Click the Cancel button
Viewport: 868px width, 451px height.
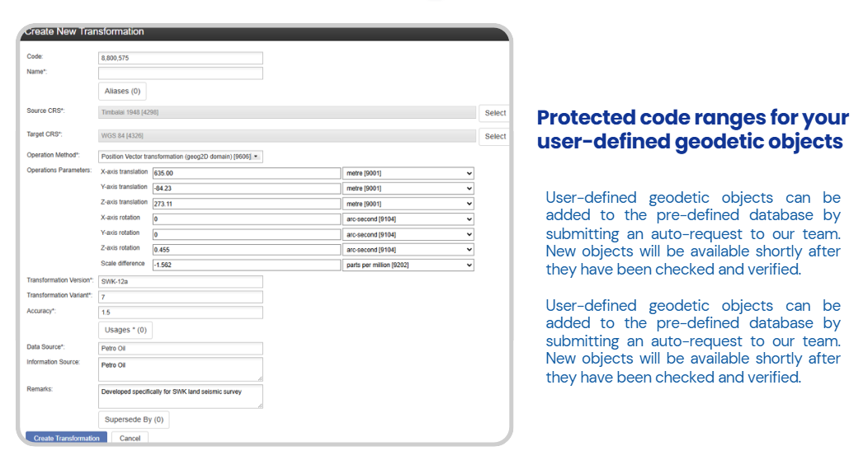pos(130,438)
